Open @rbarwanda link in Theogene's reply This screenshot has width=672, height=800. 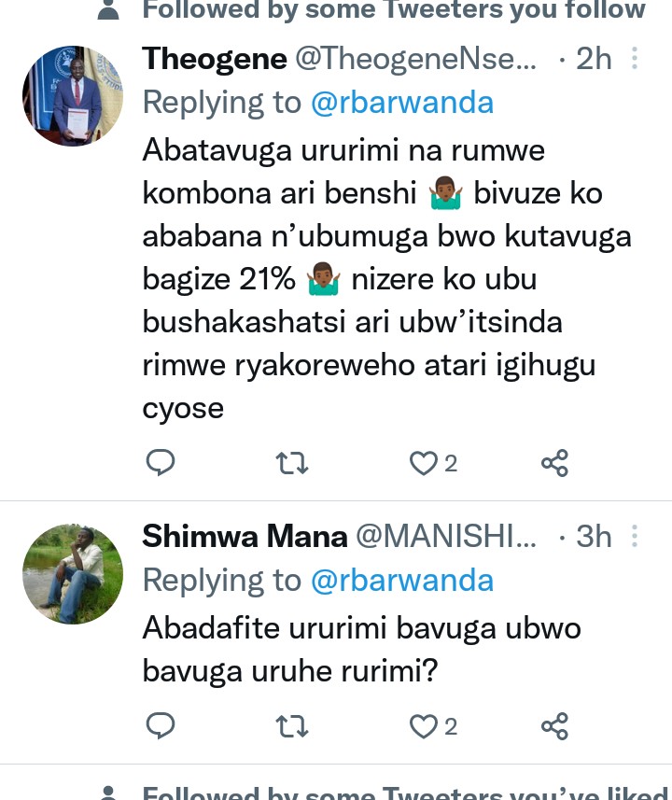(x=402, y=103)
